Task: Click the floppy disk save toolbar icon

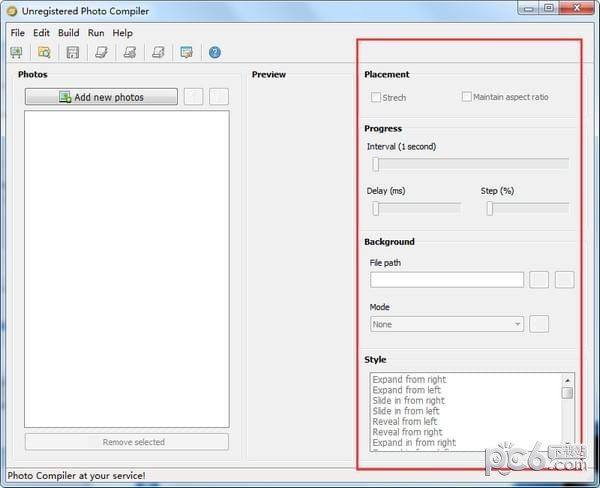Action: [73, 52]
